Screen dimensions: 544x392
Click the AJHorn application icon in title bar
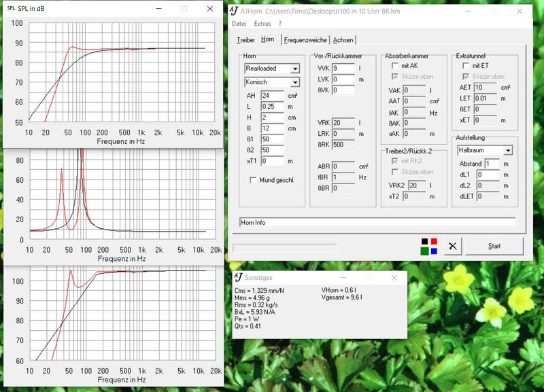[x=234, y=10]
